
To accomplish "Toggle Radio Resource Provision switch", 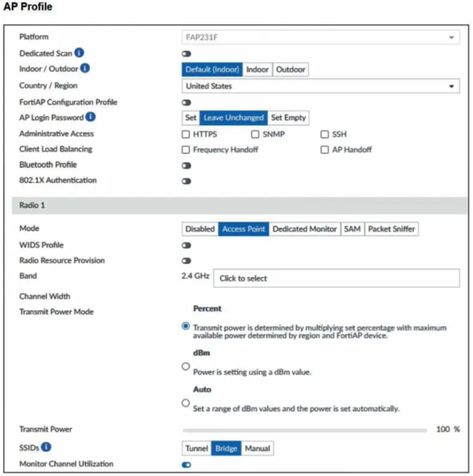I will point(186,261).
